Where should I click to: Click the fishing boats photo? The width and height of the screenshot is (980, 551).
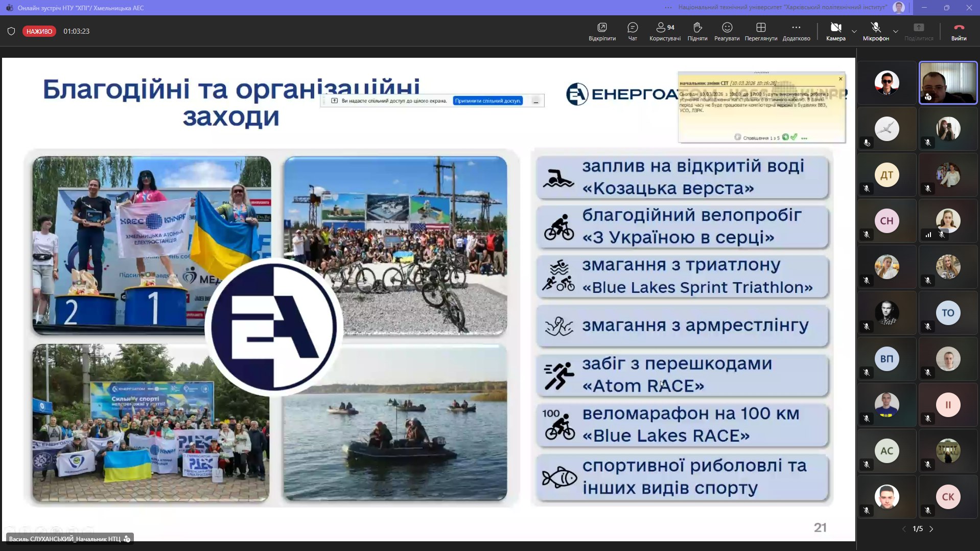(395, 422)
